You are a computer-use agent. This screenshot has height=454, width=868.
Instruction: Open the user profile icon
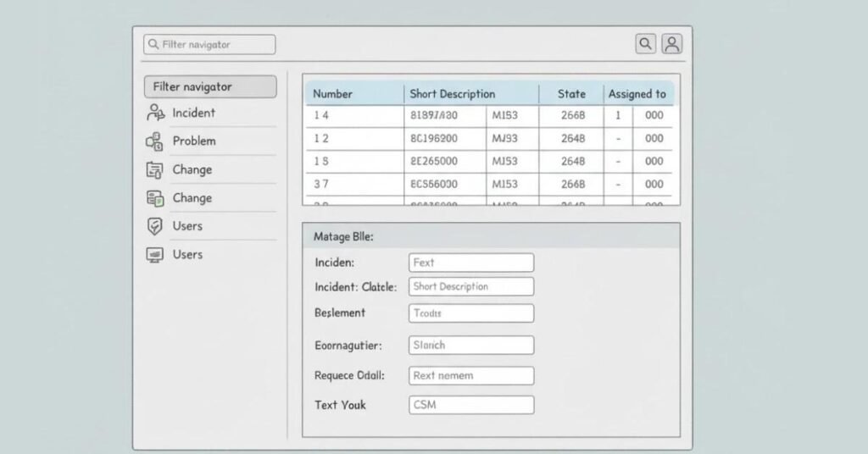pos(672,44)
